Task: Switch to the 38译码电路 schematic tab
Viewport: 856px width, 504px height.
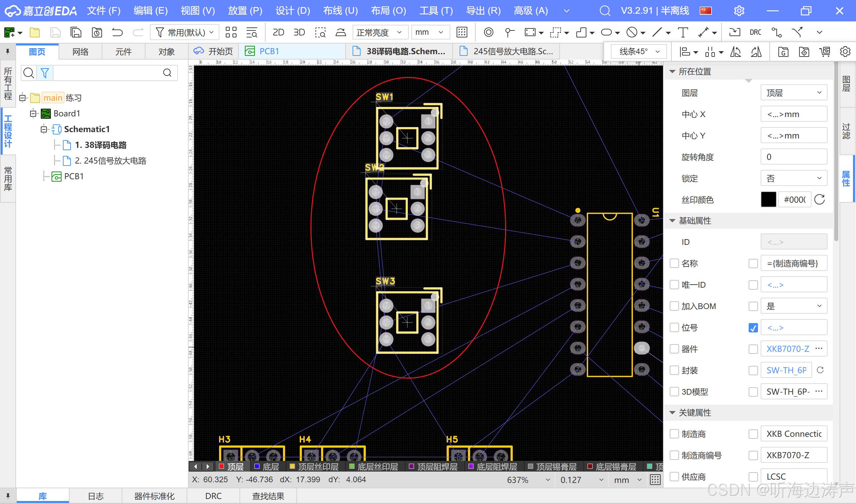Action: click(x=399, y=51)
